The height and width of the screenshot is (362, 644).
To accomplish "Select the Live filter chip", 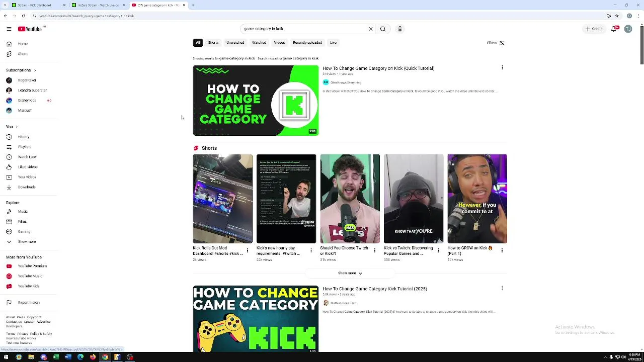I will 333,43.
